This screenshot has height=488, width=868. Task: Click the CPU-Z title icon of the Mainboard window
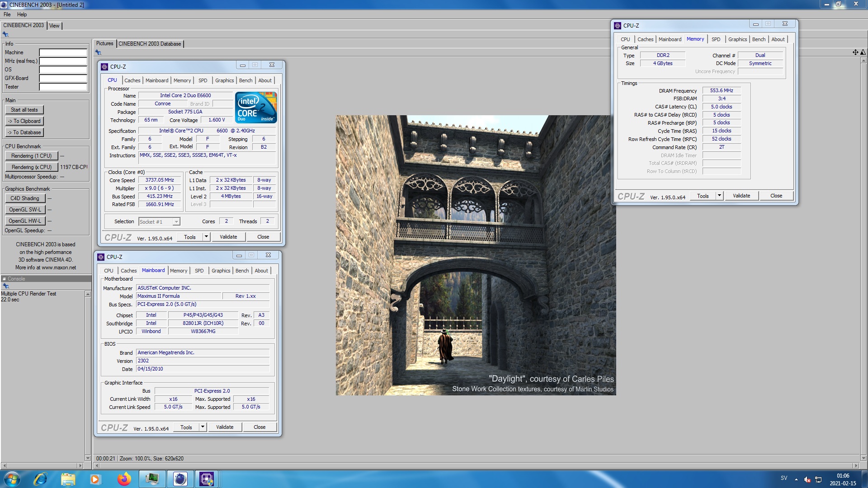101,257
